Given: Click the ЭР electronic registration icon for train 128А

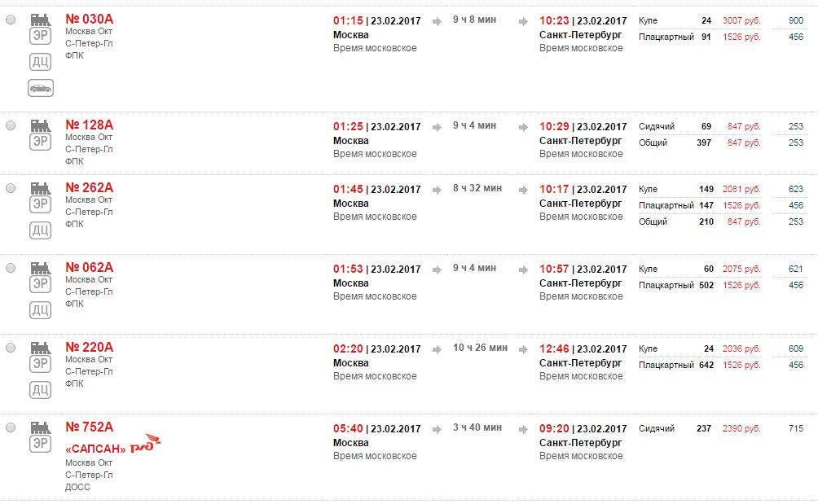Looking at the screenshot, I should 41,141.
